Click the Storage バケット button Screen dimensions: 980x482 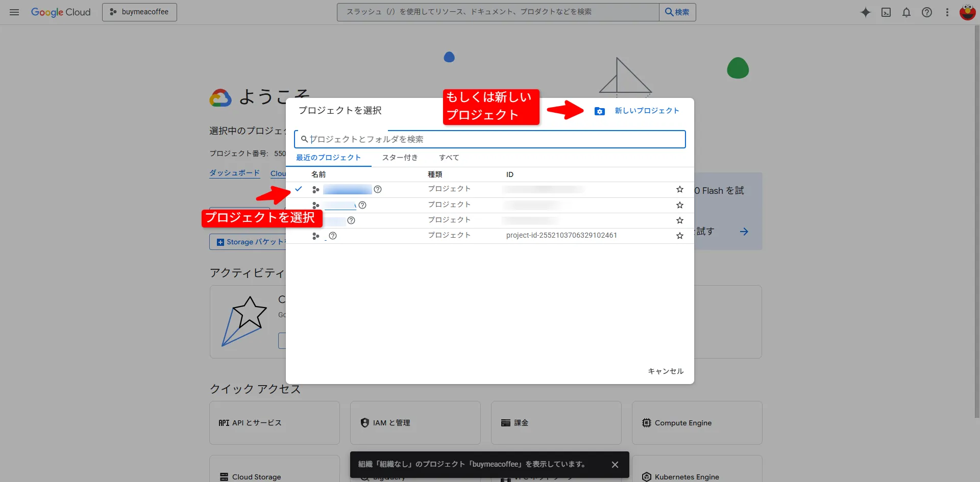(248, 242)
